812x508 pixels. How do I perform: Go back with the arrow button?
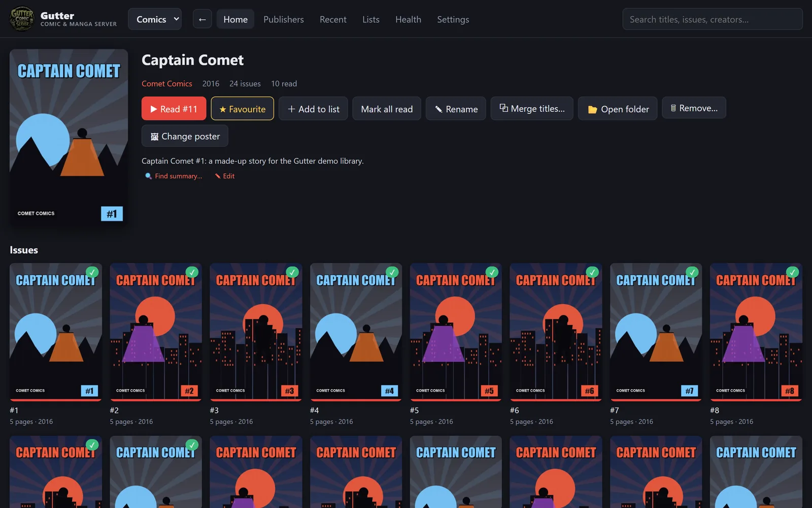pos(202,19)
